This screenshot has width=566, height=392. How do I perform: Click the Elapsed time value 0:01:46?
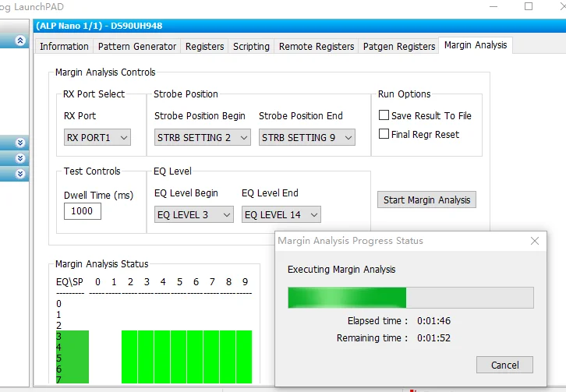[x=433, y=321]
